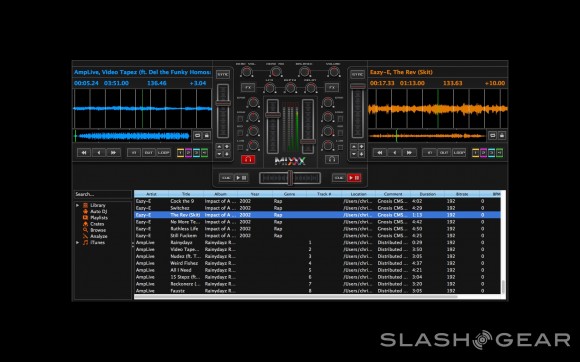Image resolution: width=580 pixels, height=362 pixels.
Task: Click the left deck reverse playback arrow
Action: coord(98,152)
